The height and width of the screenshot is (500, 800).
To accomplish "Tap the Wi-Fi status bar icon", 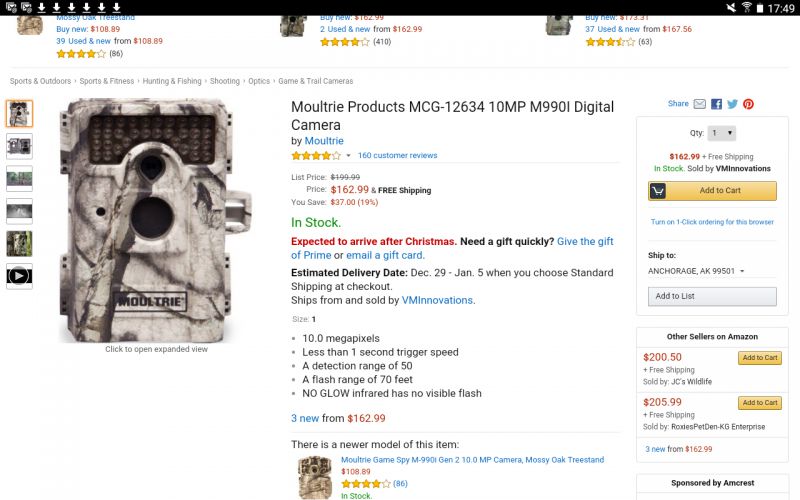I will point(746,7).
